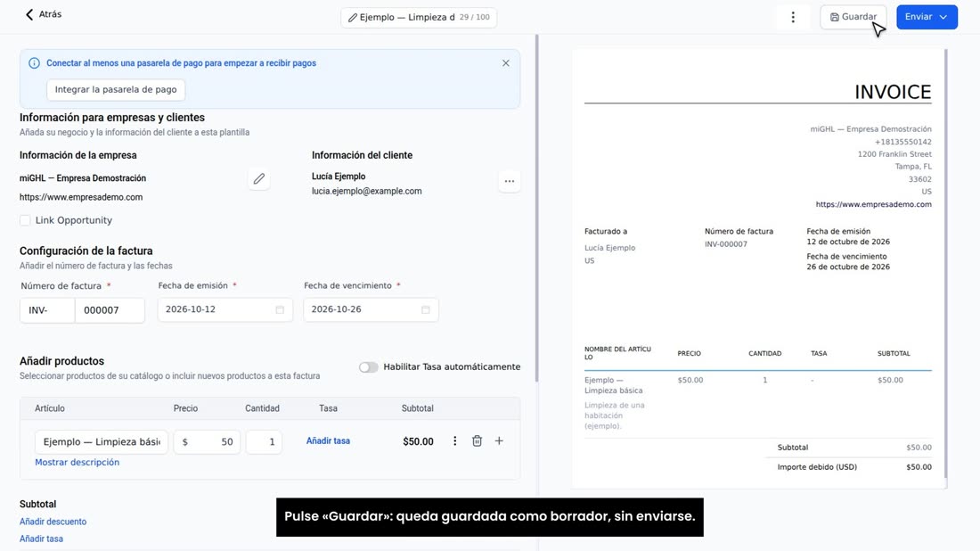Click the info icon in payment banner
This screenshot has width=980, height=551.
click(x=35, y=63)
